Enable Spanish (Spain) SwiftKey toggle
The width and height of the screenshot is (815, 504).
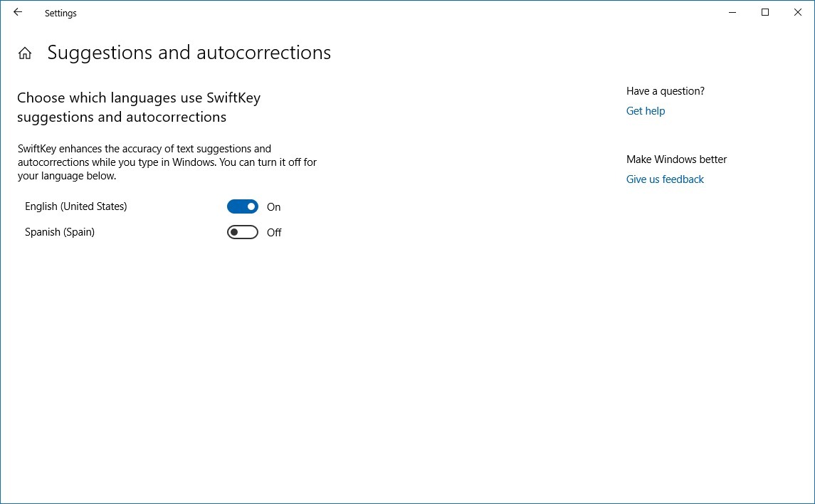click(242, 232)
